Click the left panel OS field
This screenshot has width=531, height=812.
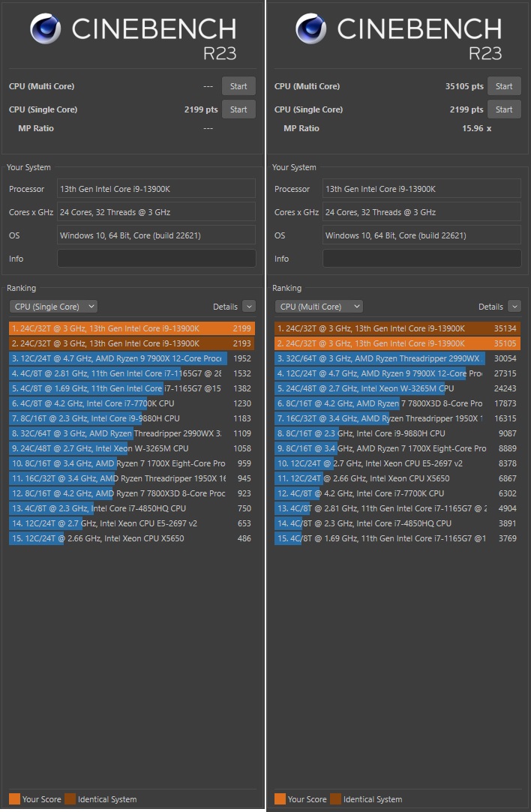(157, 235)
